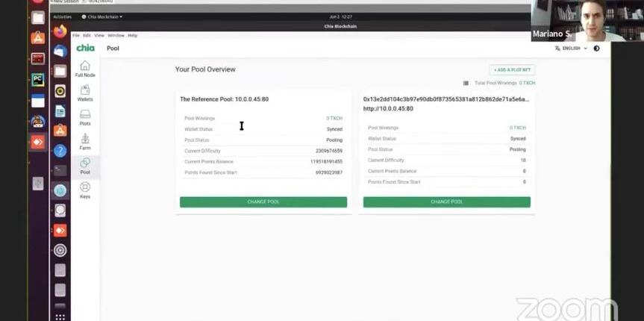Click Change Pool on the 0x13e2dd104c card
This screenshot has width=644, height=321.
point(447,202)
